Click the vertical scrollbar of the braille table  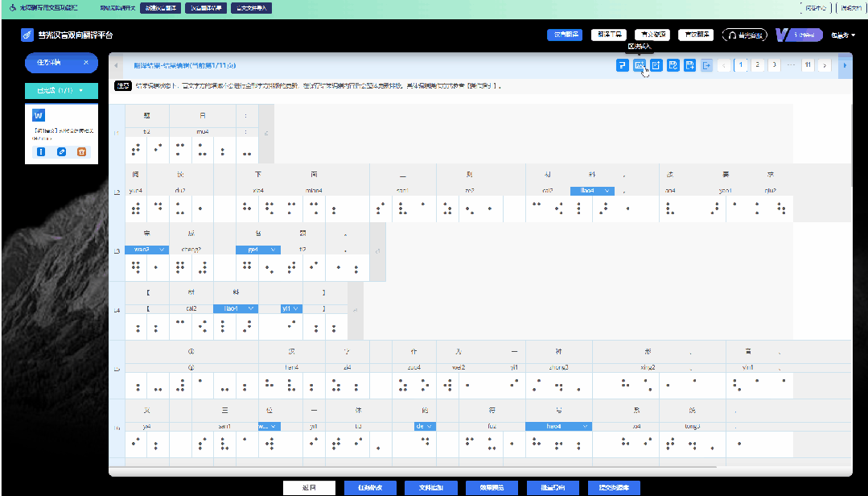pyautogui.click(x=851, y=147)
